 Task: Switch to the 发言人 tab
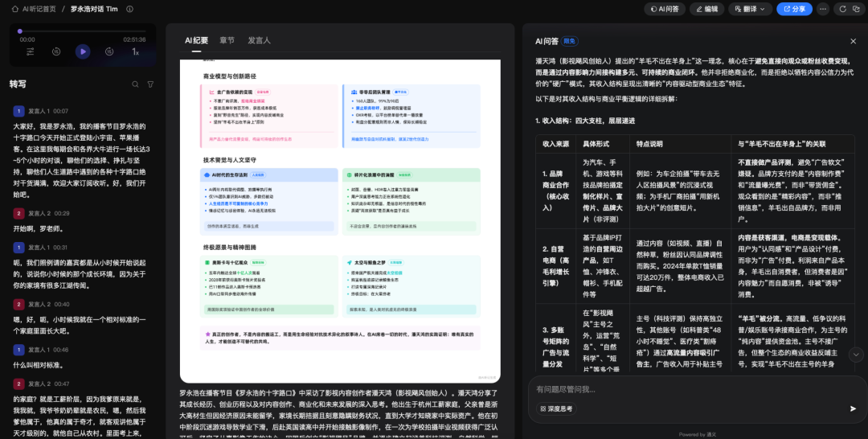[259, 40]
